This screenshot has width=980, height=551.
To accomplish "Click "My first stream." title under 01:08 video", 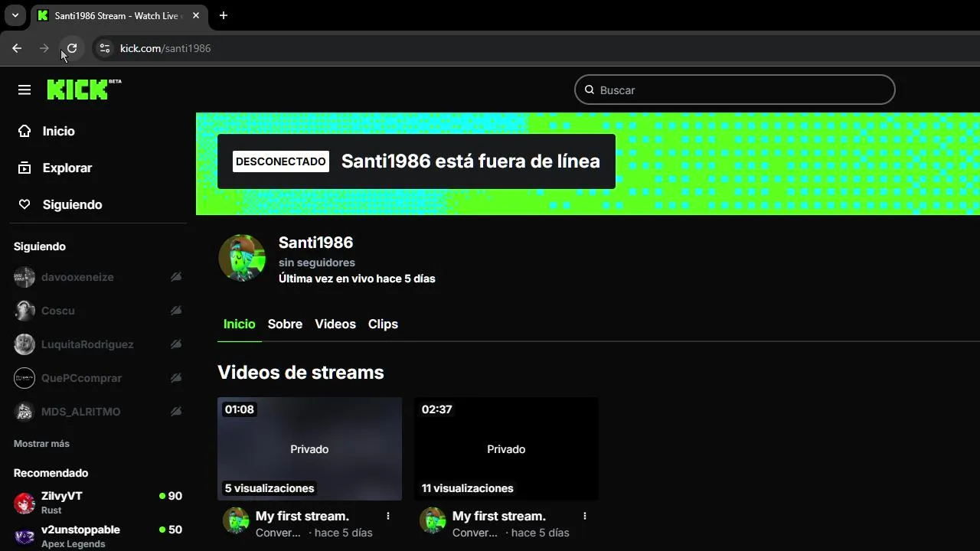I will (x=302, y=516).
